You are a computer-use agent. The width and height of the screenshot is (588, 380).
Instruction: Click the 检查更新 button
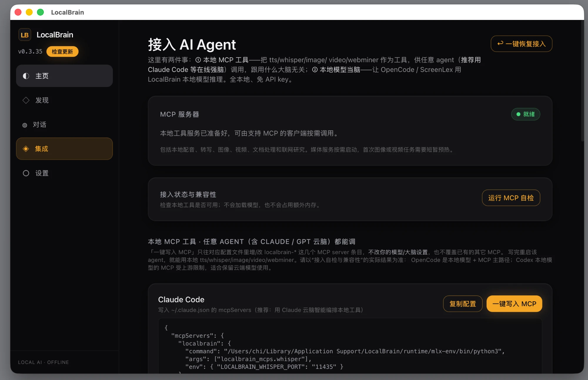tap(62, 51)
